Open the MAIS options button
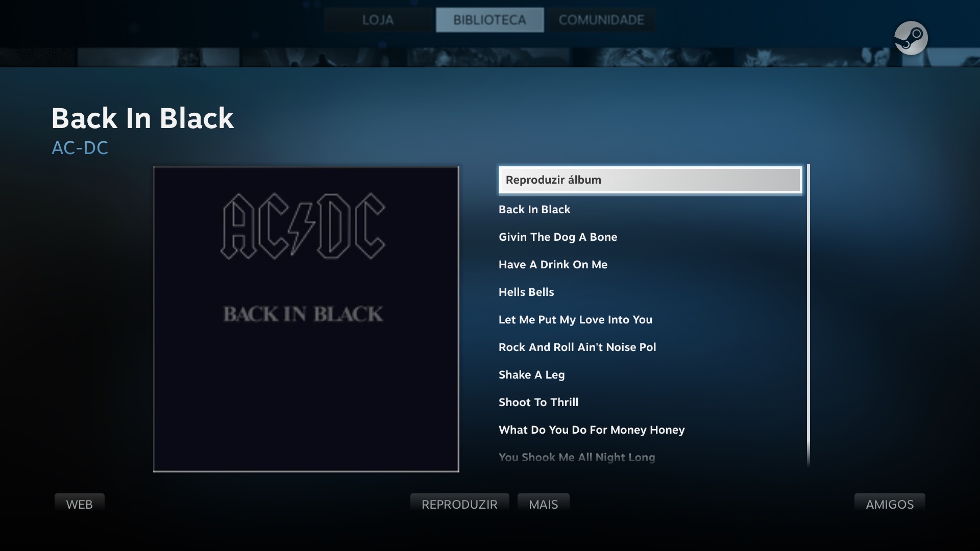This screenshot has width=980, height=551. coord(544,504)
